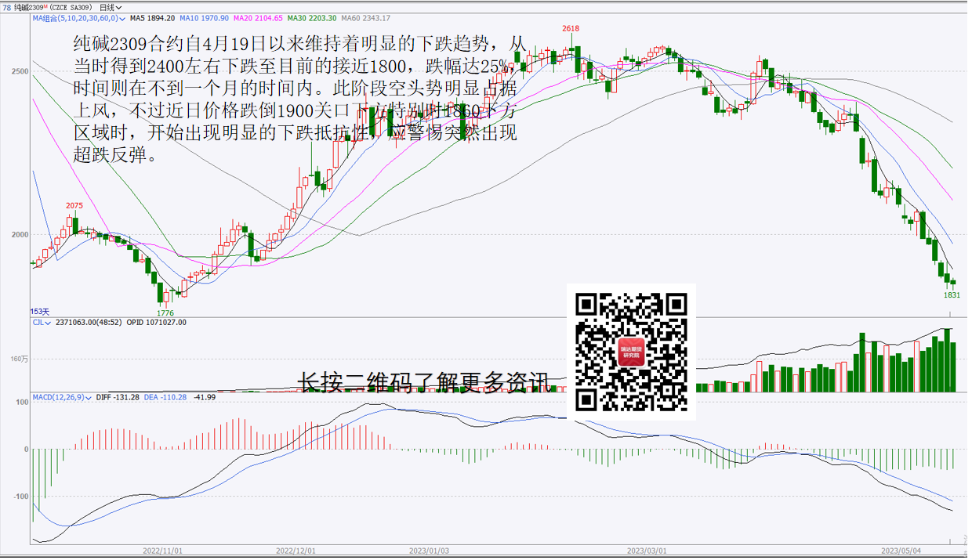Click the 1831 latest low label
The width and height of the screenshot is (972, 560).
(x=952, y=295)
